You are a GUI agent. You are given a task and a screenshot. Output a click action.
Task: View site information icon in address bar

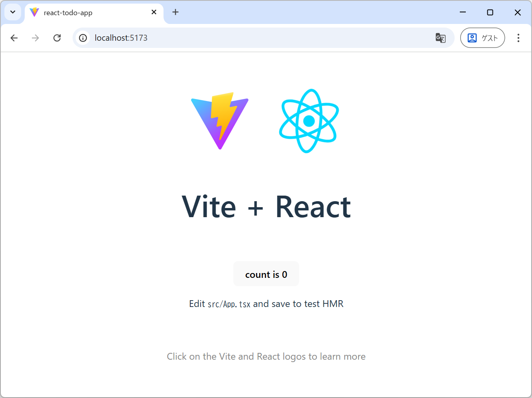pos(83,38)
